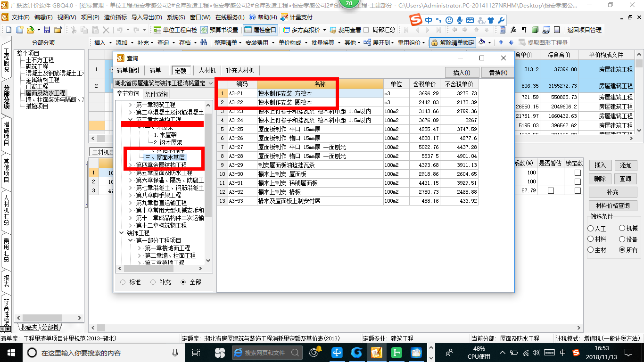This screenshot has width=644, height=362.
Task: Click Sogou microphone voice input icon
Action: (460, 20)
